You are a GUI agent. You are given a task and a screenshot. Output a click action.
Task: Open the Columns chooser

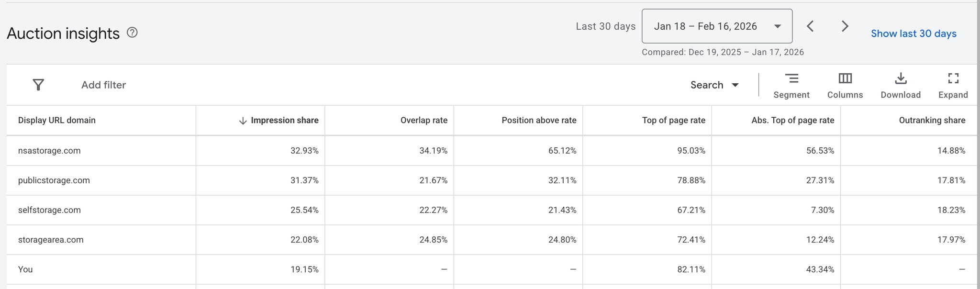[845, 85]
